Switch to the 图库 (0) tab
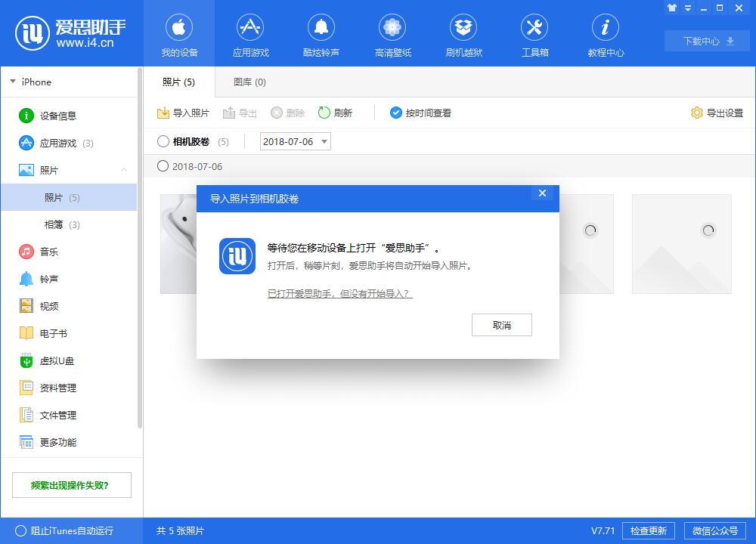Screen dimensions: 756x544 point(248,82)
